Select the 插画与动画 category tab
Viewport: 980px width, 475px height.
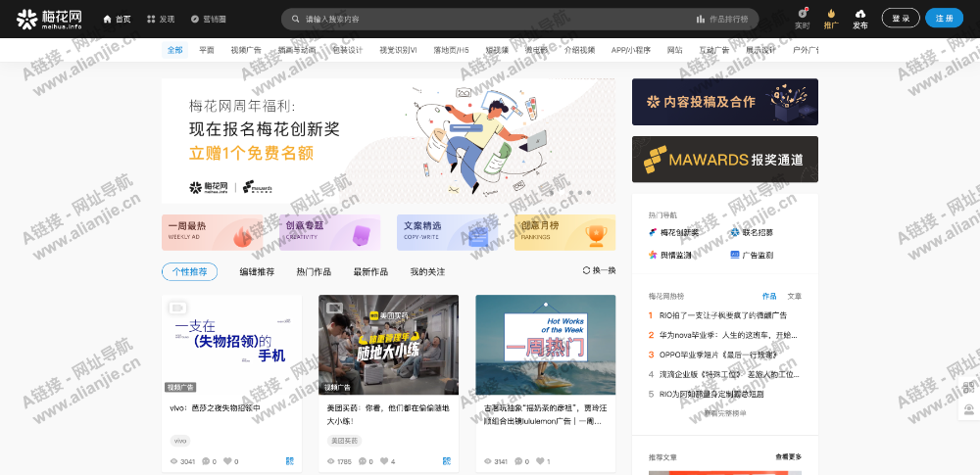297,50
